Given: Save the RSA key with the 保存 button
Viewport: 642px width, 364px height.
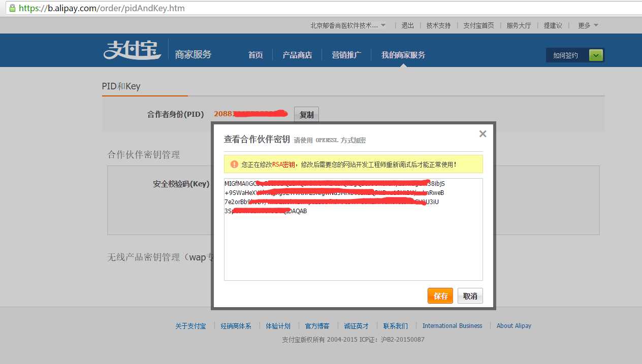Looking at the screenshot, I should (440, 295).
